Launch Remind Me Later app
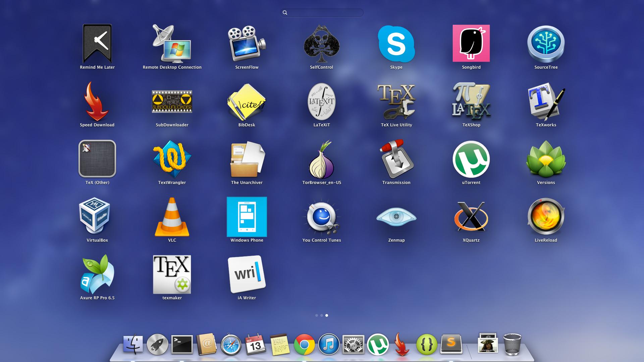The width and height of the screenshot is (644, 362). tap(97, 44)
